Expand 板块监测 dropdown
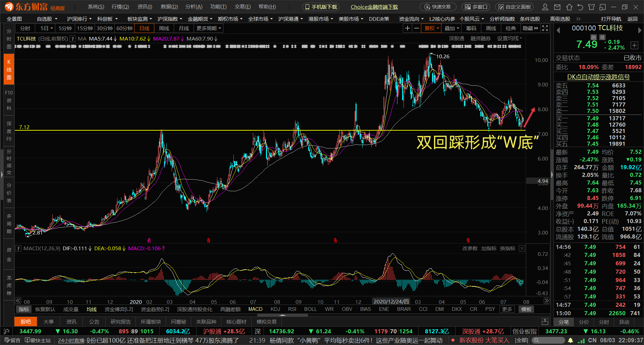Viewport: 644px width, 345px height. pyautogui.click(x=140, y=19)
